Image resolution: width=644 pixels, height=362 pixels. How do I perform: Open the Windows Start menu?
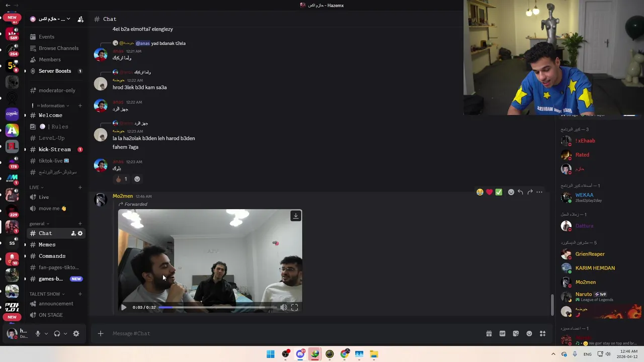click(x=271, y=354)
